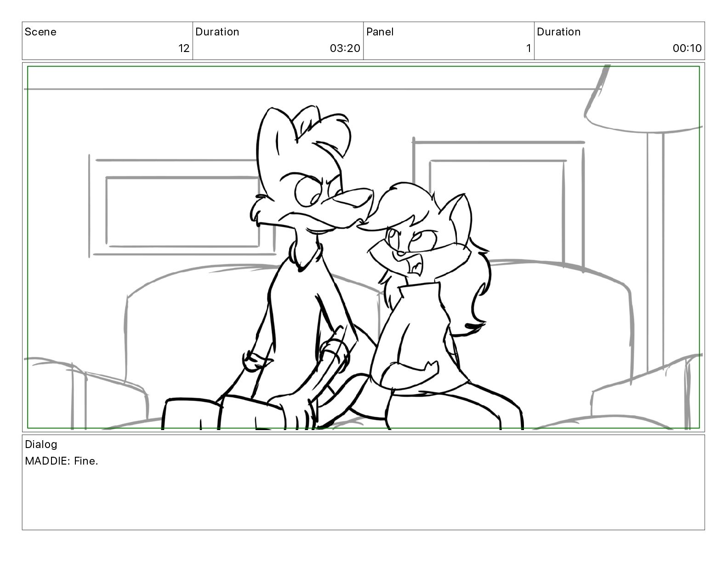Click the Duration label beside Panel
Viewport: 728px width, 563px height.
point(559,32)
